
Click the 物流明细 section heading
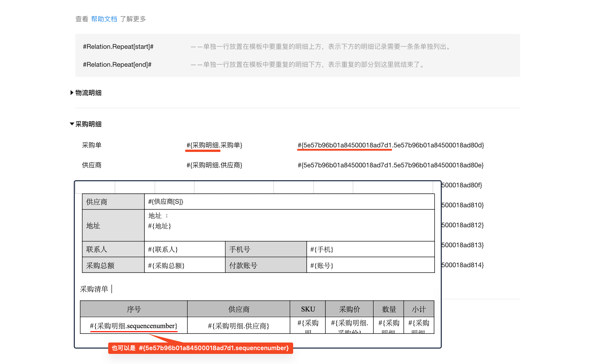88,93
